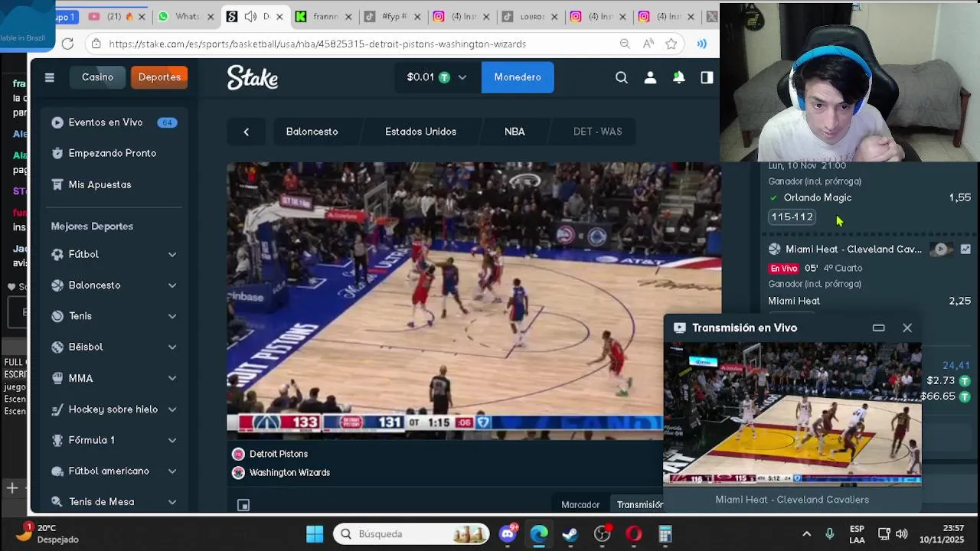980x551 pixels.
Task: Expand the Fútbol americano category
Action: pyautogui.click(x=172, y=471)
